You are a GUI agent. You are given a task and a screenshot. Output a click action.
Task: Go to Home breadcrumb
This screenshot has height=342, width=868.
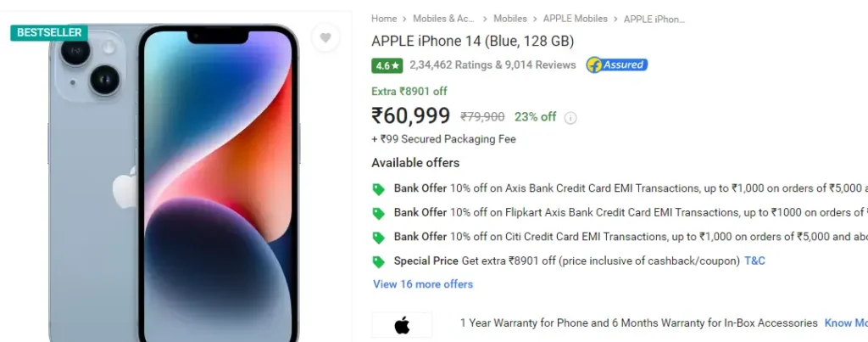[x=384, y=19]
